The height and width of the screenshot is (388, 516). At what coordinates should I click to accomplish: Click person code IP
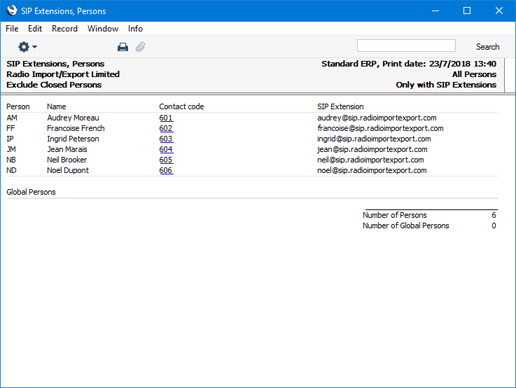coord(10,139)
